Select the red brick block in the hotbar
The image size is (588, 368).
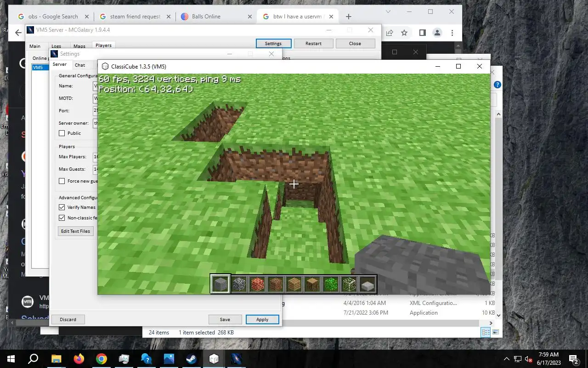click(x=257, y=284)
